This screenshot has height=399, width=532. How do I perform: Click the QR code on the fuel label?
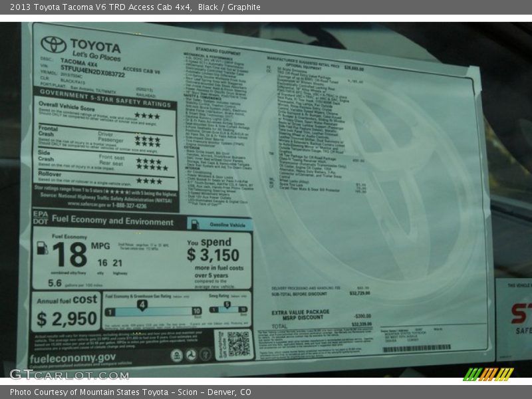(x=239, y=344)
